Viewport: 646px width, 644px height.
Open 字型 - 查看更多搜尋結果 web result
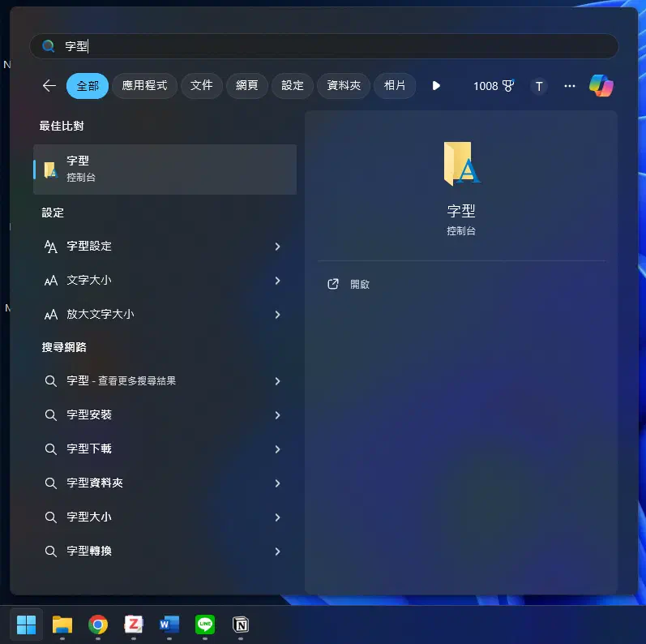[x=165, y=381]
